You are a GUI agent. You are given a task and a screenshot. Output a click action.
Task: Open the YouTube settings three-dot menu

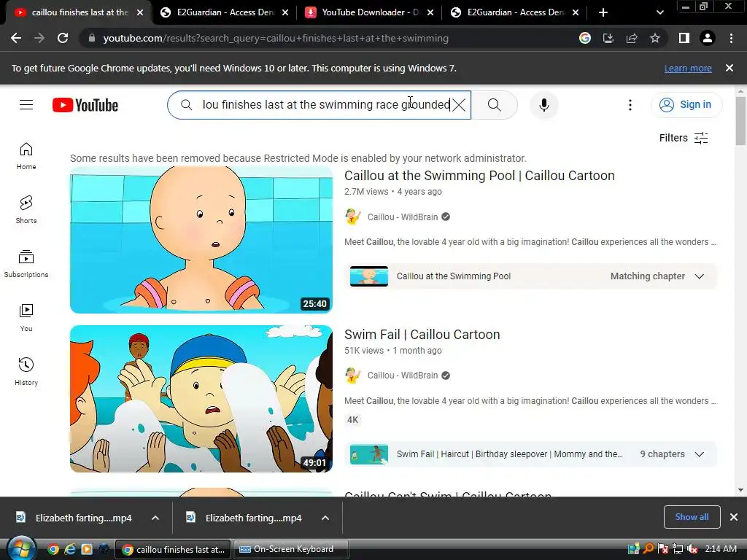tap(630, 105)
